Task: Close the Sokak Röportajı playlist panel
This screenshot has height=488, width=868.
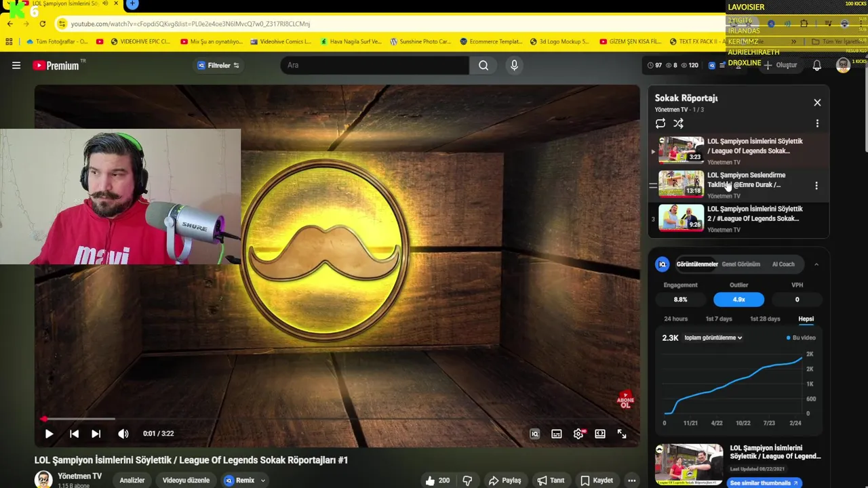Action: 817,102
